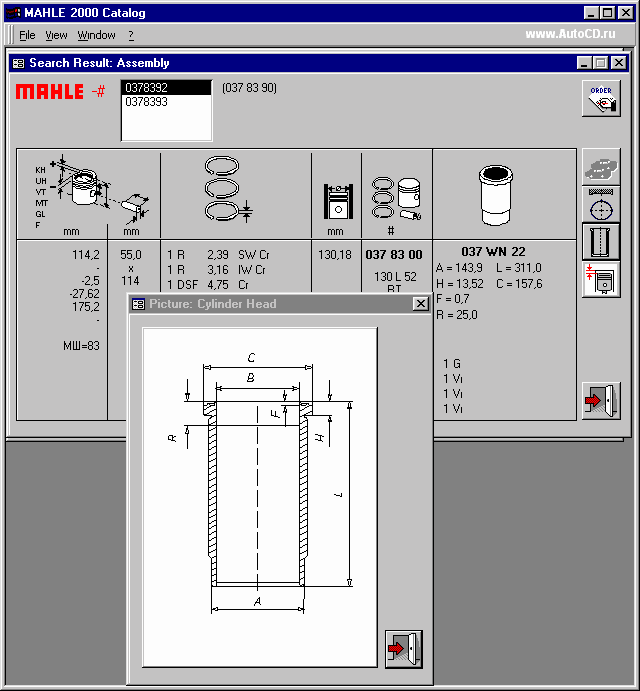Screen dimensions: 640x691
Task: Click the value F = 0,7
Action: pos(453,299)
